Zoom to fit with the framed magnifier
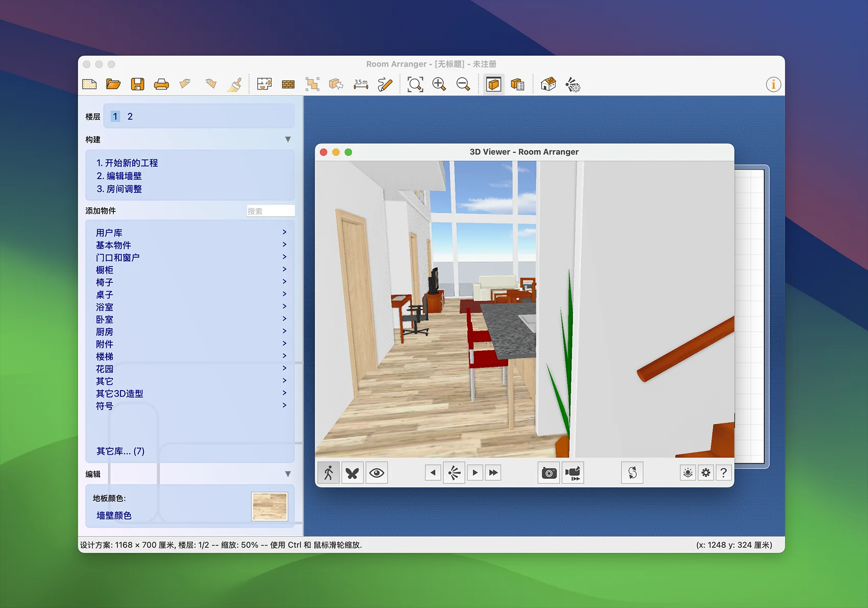Screen dimensions: 868x608 tap(415, 84)
